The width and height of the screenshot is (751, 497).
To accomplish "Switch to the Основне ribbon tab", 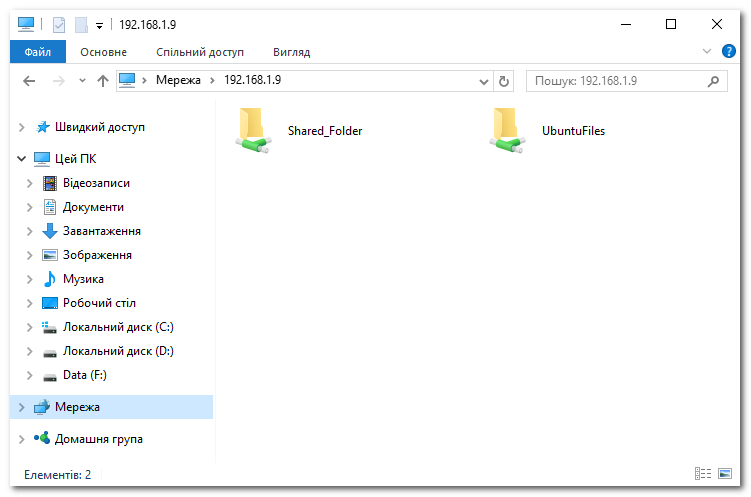I will [x=103, y=52].
